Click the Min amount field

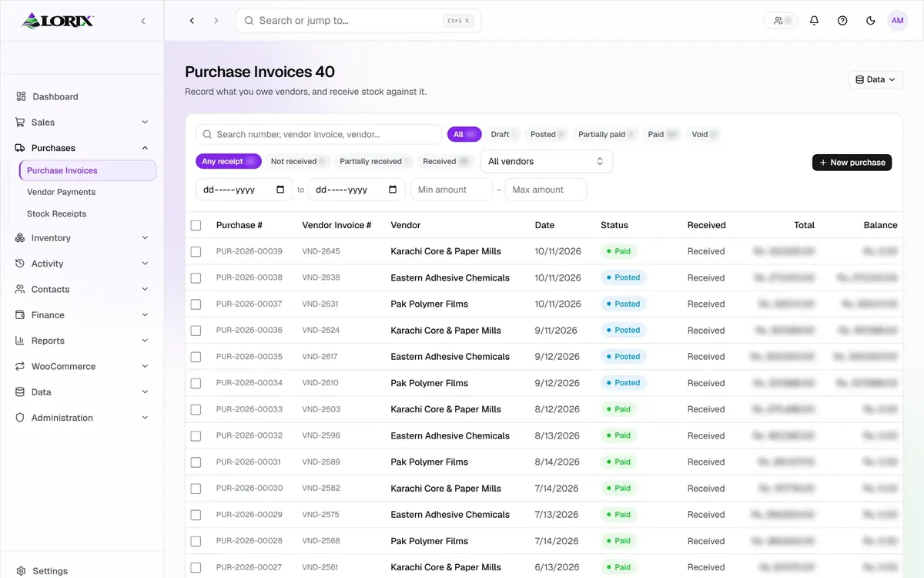[451, 190]
